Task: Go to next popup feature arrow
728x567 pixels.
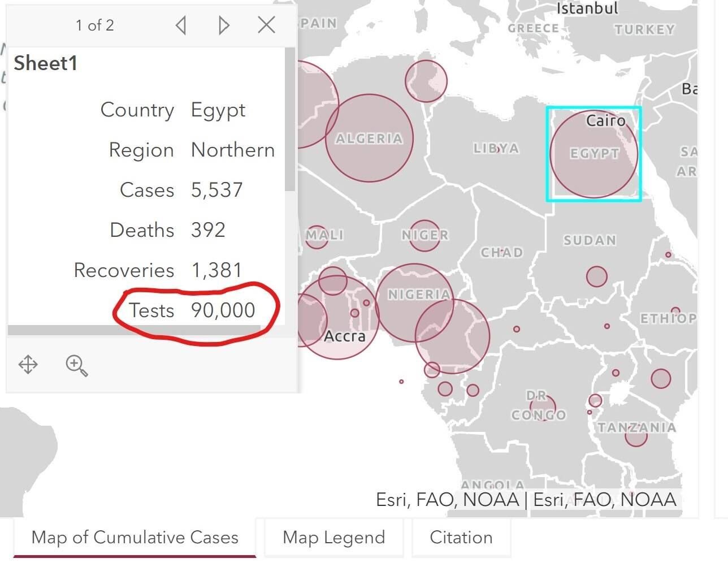Action: [x=224, y=25]
